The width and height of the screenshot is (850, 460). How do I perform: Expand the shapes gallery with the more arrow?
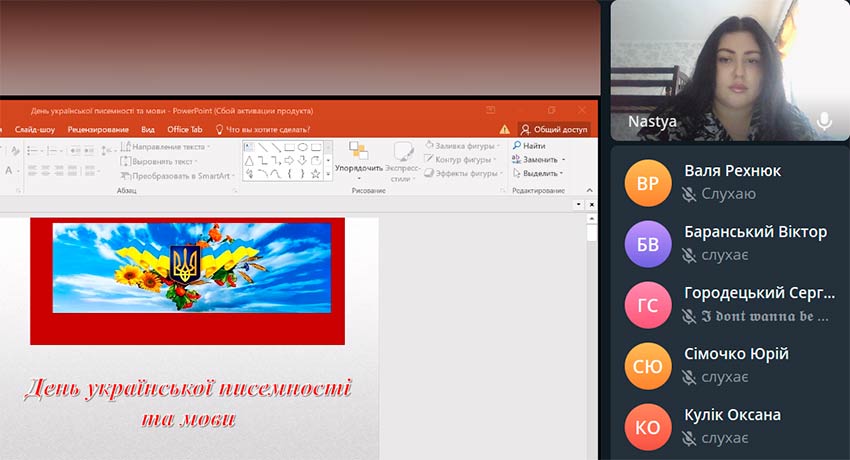pos(328,173)
